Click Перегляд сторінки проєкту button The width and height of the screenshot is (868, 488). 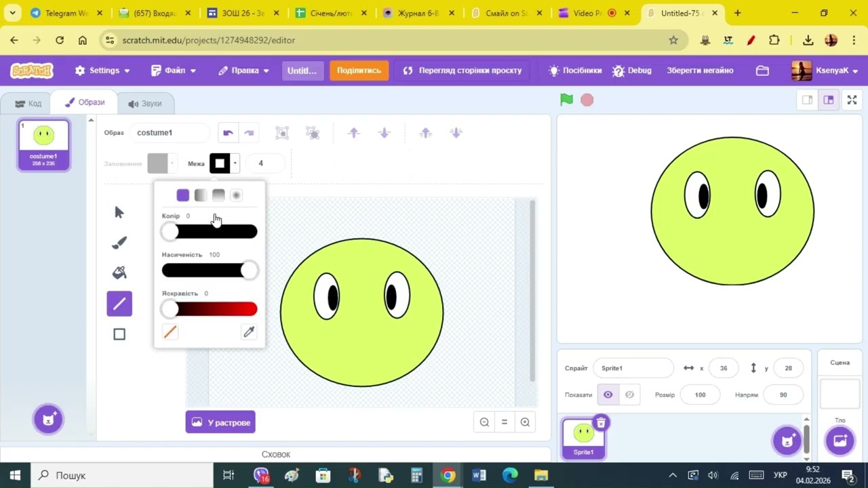coord(462,70)
